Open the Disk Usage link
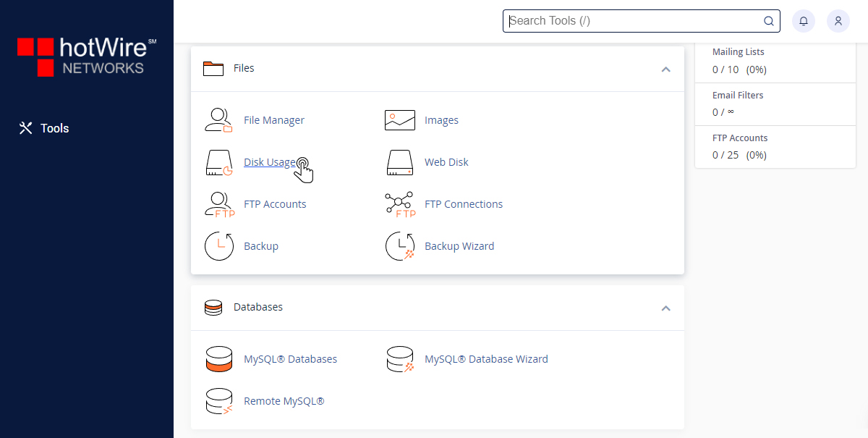This screenshot has height=438, width=868. 268,162
